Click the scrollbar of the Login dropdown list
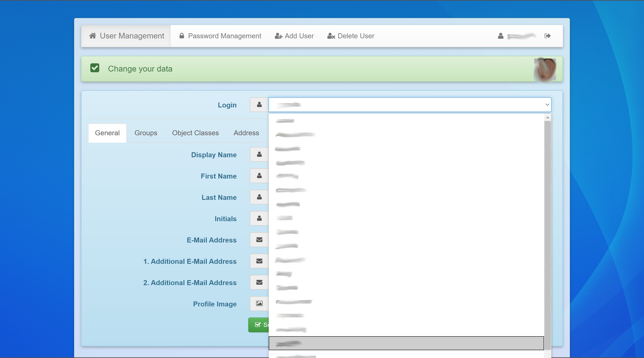The width and height of the screenshot is (644, 358). (x=547, y=225)
